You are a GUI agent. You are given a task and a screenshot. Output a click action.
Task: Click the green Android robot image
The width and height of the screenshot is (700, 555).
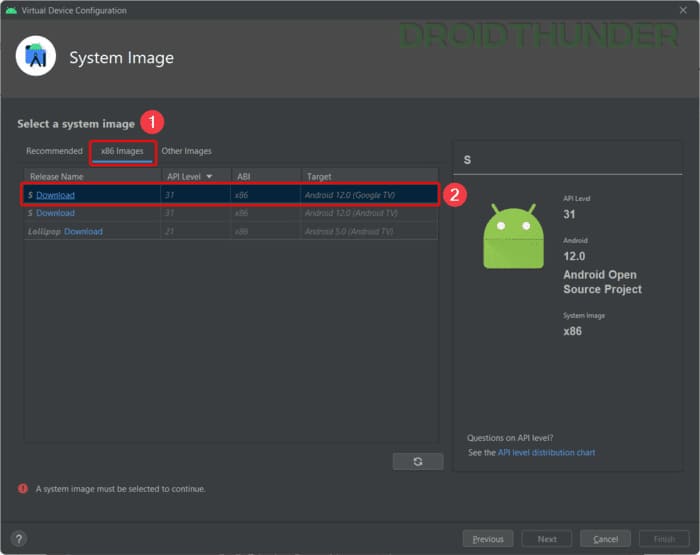point(513,236)
